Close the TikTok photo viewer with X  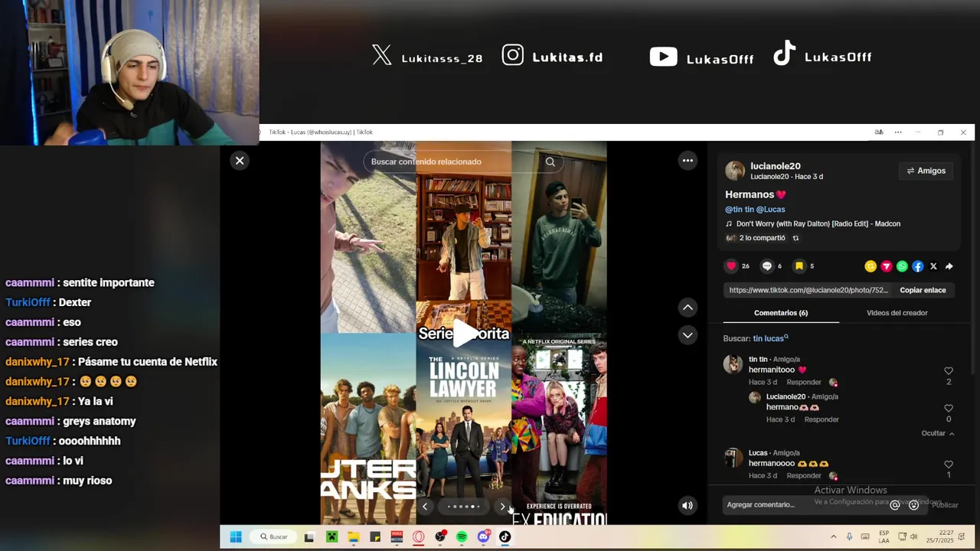(x=240, y=161)
